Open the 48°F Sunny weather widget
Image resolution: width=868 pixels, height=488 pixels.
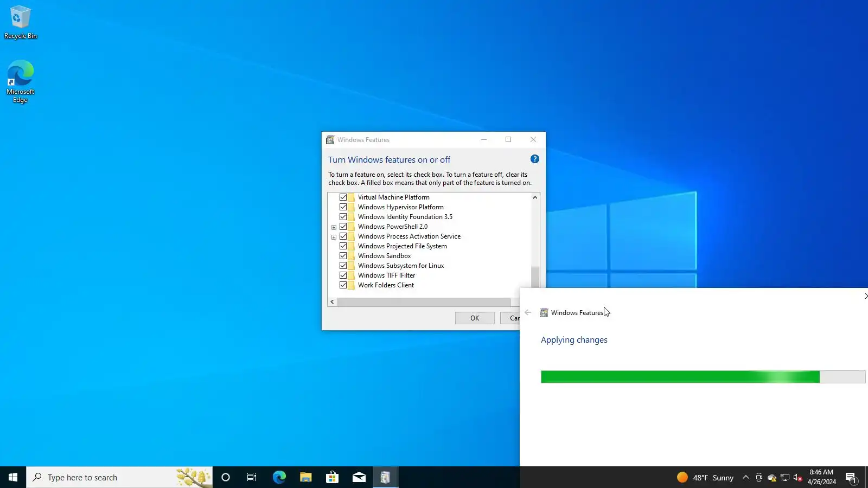tap(705, 477)
